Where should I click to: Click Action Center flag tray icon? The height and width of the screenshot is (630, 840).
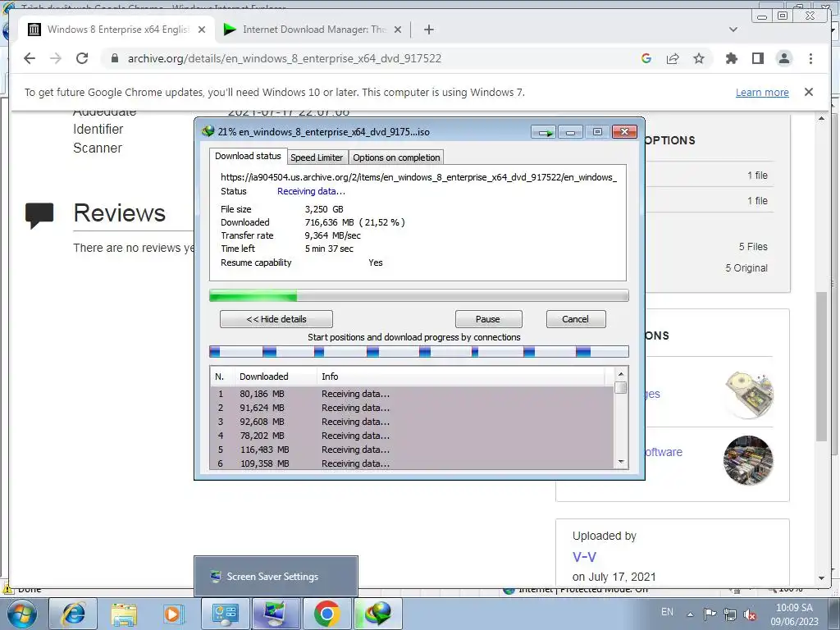710,614
